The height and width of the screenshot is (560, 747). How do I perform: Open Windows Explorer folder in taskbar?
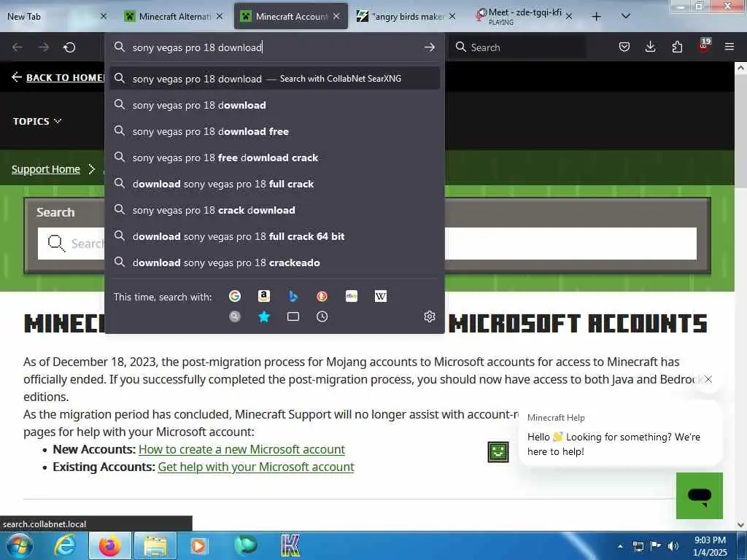(155, 545)
